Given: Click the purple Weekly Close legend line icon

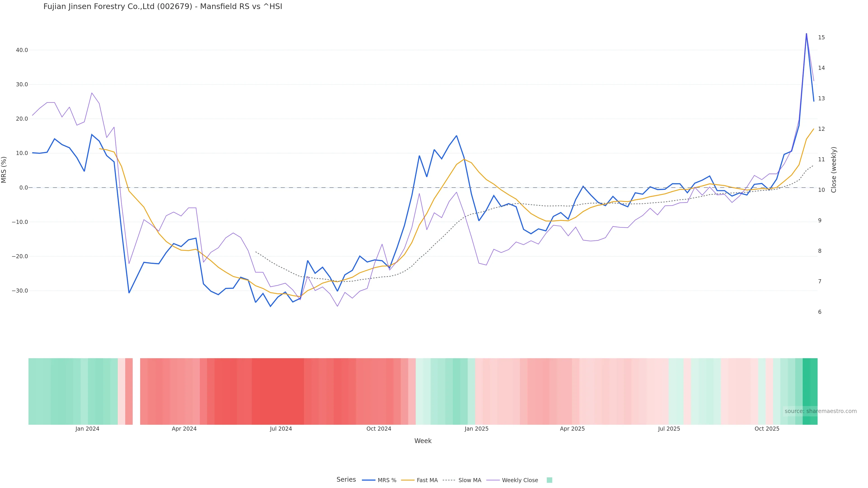Looking at the screenshot, I should point(493,480).
